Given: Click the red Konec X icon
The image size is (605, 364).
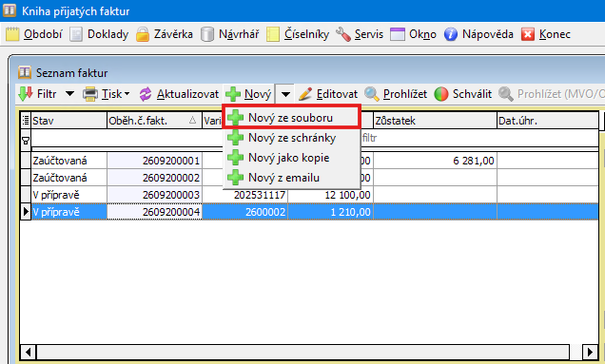Looking at the screenshot, I should 527,34.
